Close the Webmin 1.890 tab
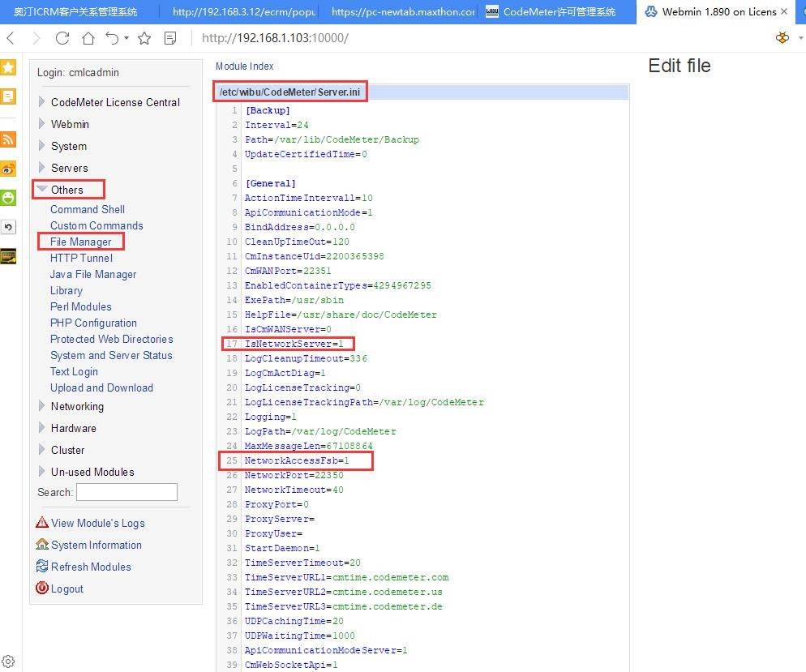The image size is (806, 672). point(784,11)
